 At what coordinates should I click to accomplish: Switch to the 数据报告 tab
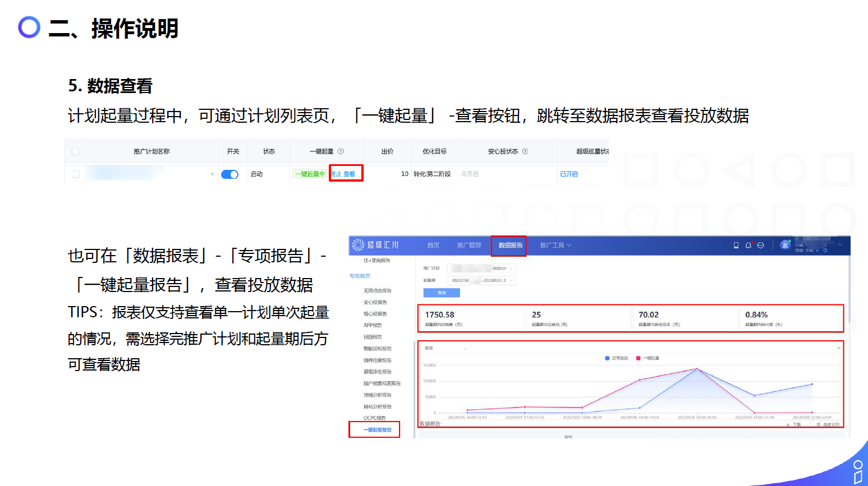click(510, 246)
